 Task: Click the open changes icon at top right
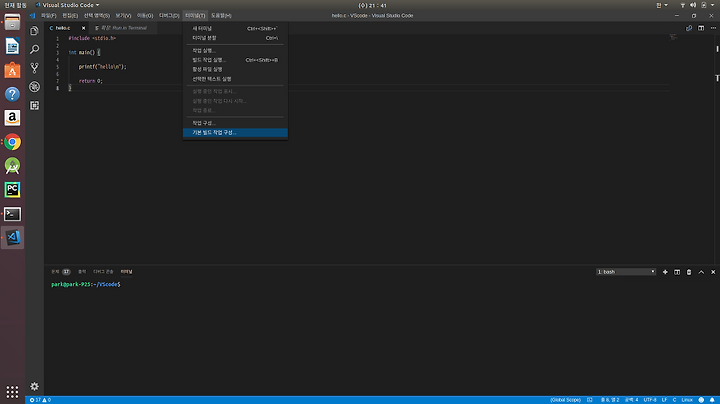pos(689,28)
